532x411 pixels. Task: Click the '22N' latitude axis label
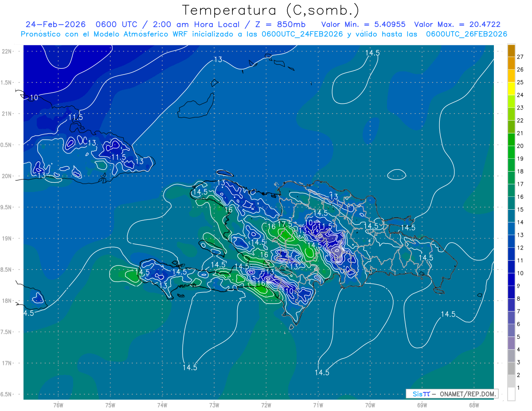pos(7,51)
